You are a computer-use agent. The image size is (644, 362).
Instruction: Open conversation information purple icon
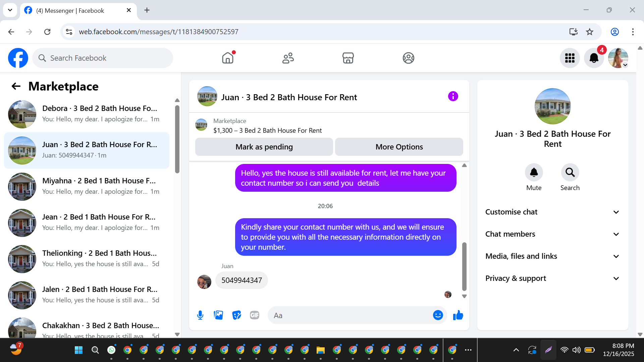tap(453, 97)
